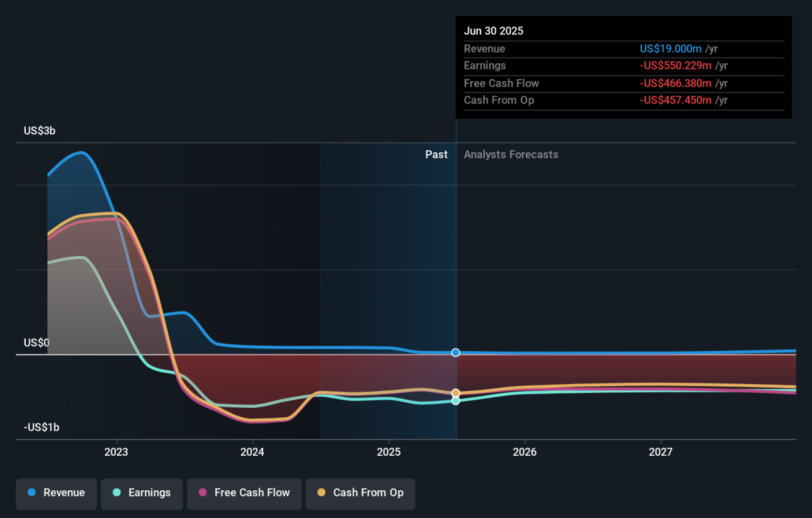Click the Past region label
Screen dimensions: 812x518
[x=436, y=155]
